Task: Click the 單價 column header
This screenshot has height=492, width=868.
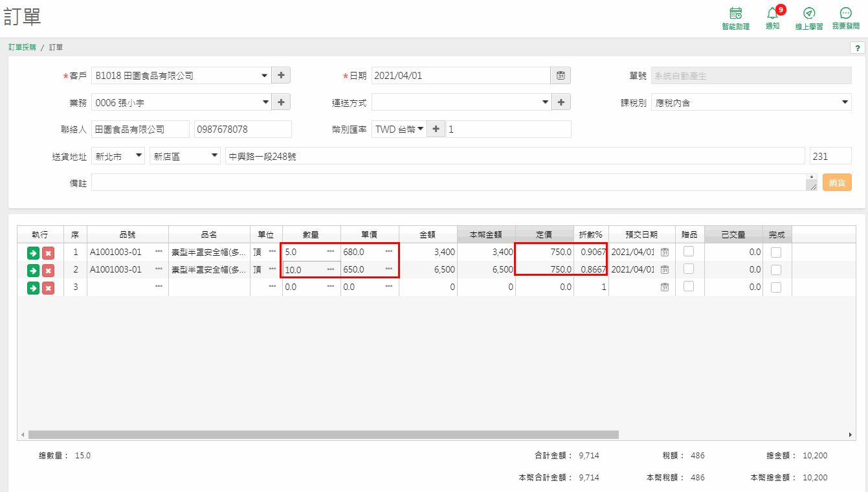Action: [x=370, y=235]
